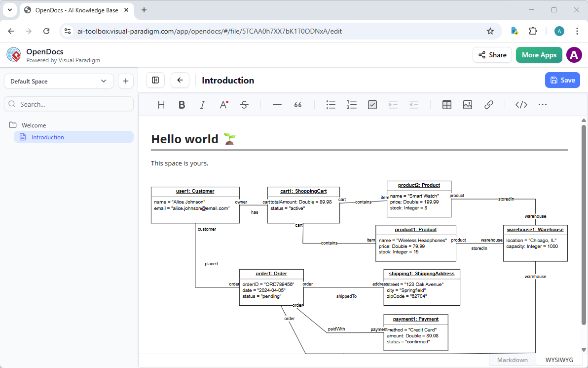Screen dimensions: 588x368
Task: Switch to the WYSIWYG tab
Action: (558, 360)
